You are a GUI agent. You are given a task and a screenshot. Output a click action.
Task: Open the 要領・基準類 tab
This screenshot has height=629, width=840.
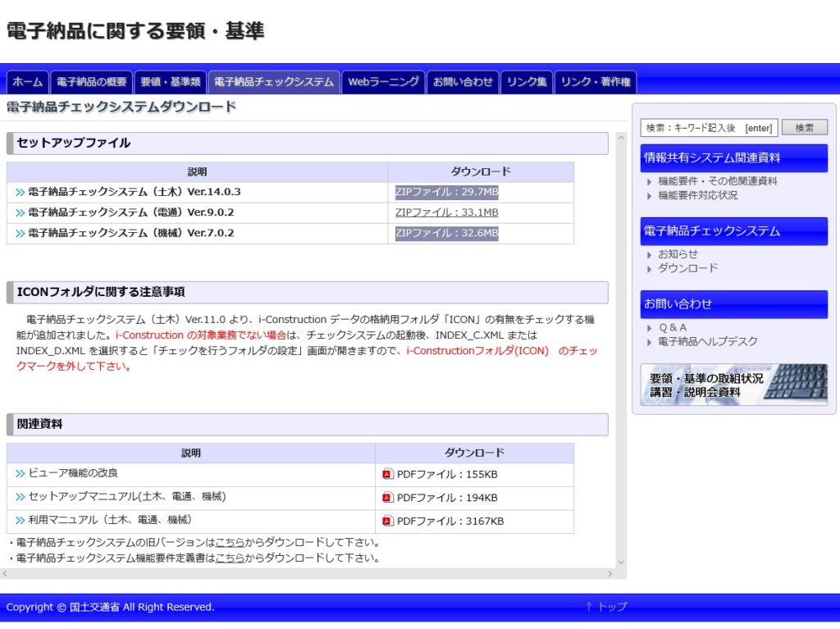point(171,82)
